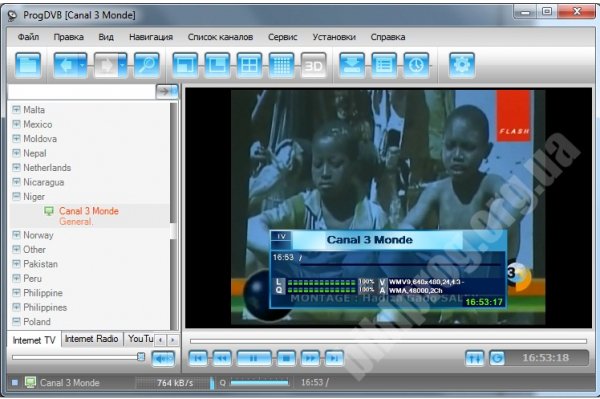Expand the Philippine country node
Screen dimensions: 600x399
[x=16, y=293]
